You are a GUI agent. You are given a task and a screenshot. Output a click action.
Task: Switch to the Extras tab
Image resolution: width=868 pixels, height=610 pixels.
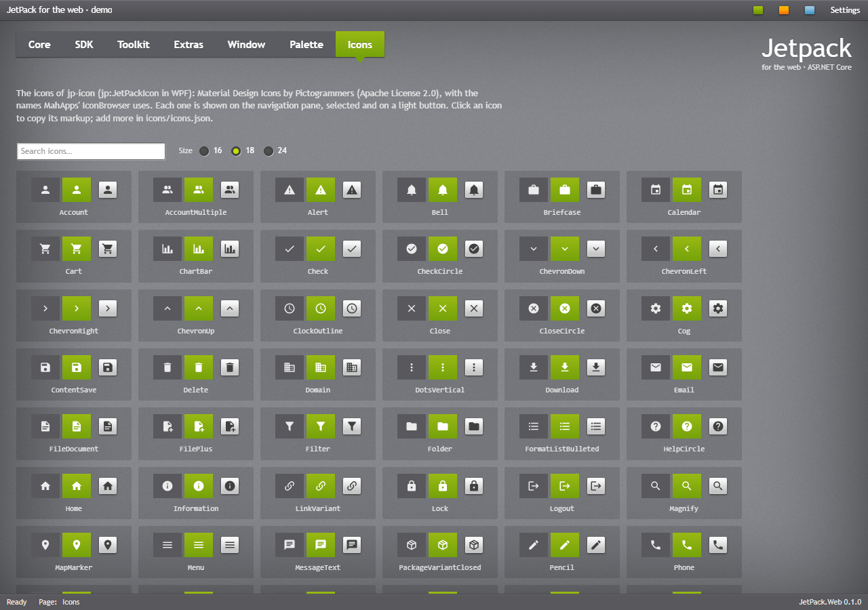point(189,45)
